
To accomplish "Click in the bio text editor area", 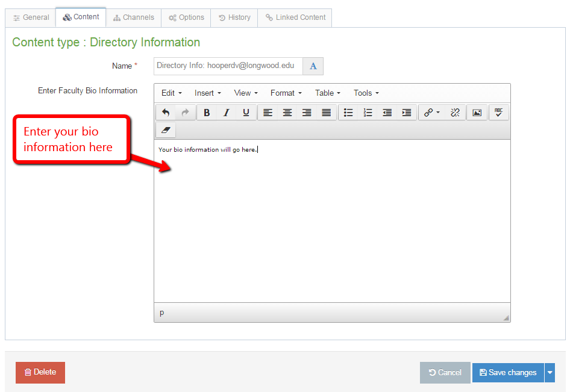I will (332, 221).
